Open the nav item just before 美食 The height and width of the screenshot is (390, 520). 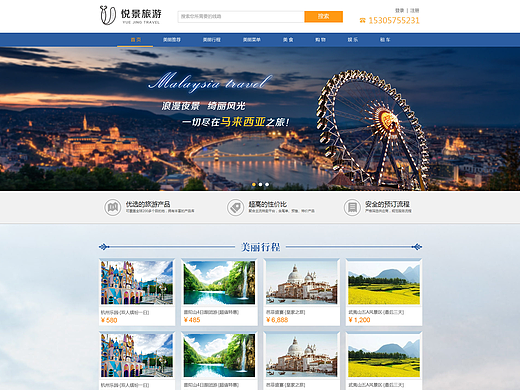pos(252,40)
